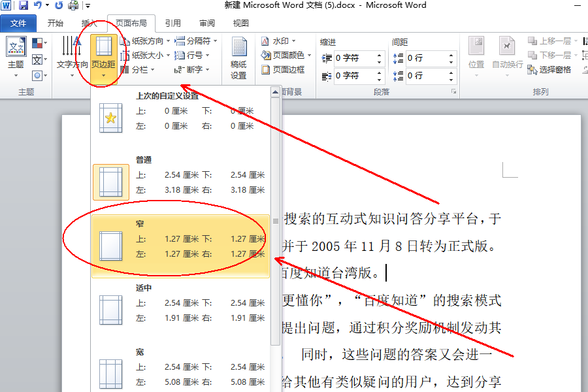The image size is (588, 392).
Task: Open the Themes (主题) gallery button
Action: pos(16,57)
